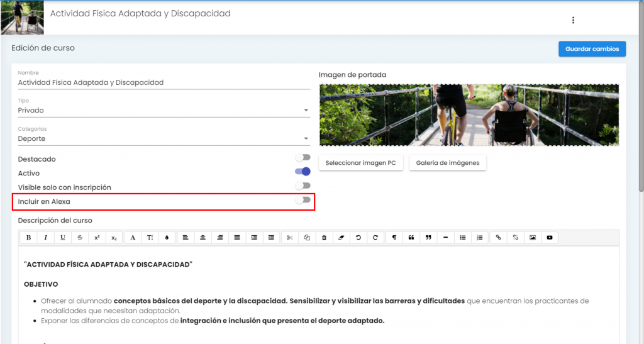Toggle bold formatting in description editor
Image resolution: width=644 pixels, height=344 pixels.
(29, 238)
